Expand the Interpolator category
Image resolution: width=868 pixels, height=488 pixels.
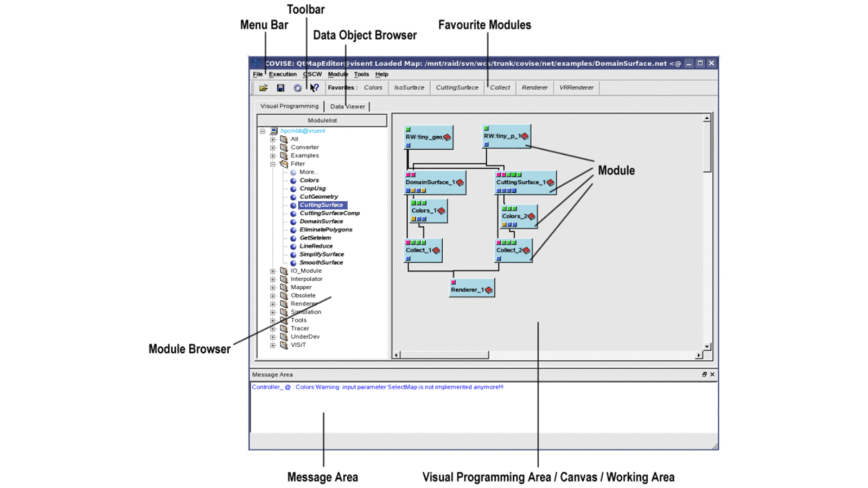click(273, 279)
